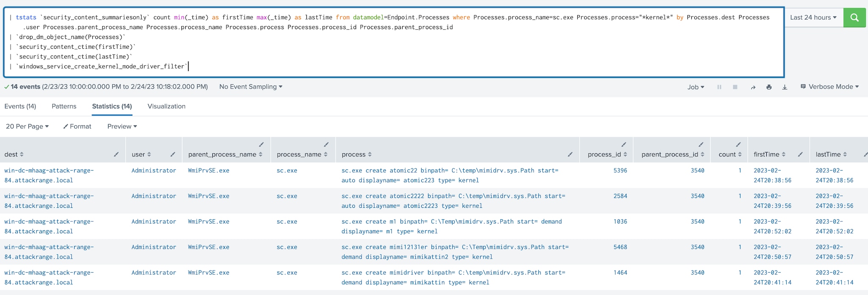Toggle sort on process_id column

pos(607,154)
